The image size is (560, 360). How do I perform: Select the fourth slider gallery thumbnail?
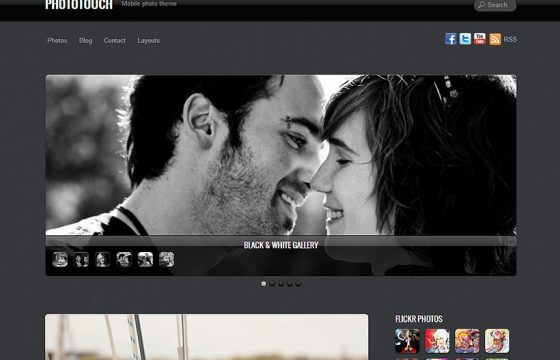[124, 259]
